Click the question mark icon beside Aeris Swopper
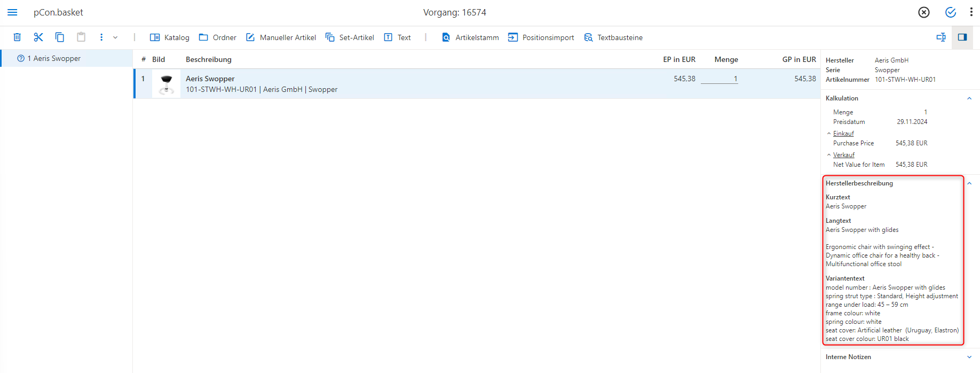The image size is (980, 373). tap(21, 58)
